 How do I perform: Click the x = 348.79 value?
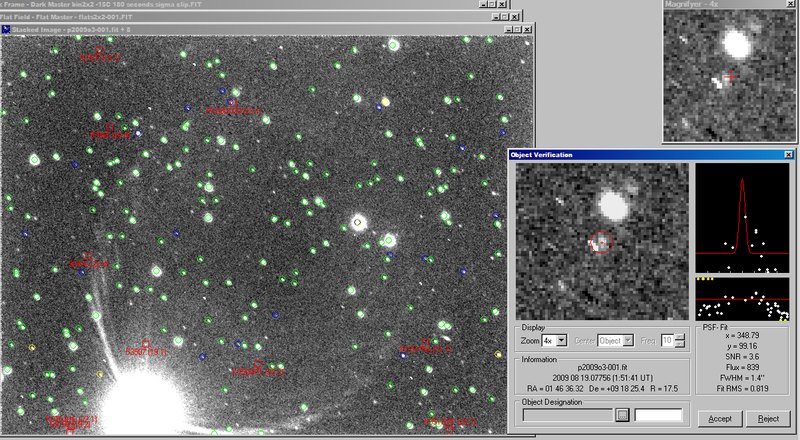click(742, 335)
